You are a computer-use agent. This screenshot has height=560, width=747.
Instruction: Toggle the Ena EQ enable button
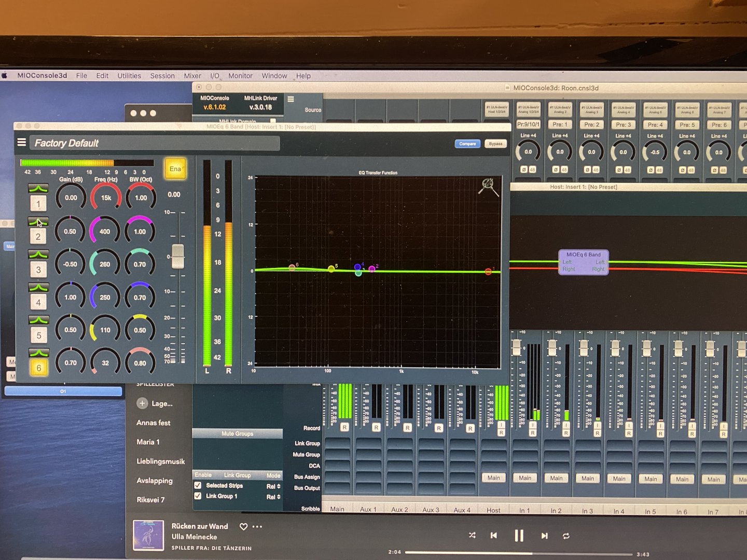175,169
